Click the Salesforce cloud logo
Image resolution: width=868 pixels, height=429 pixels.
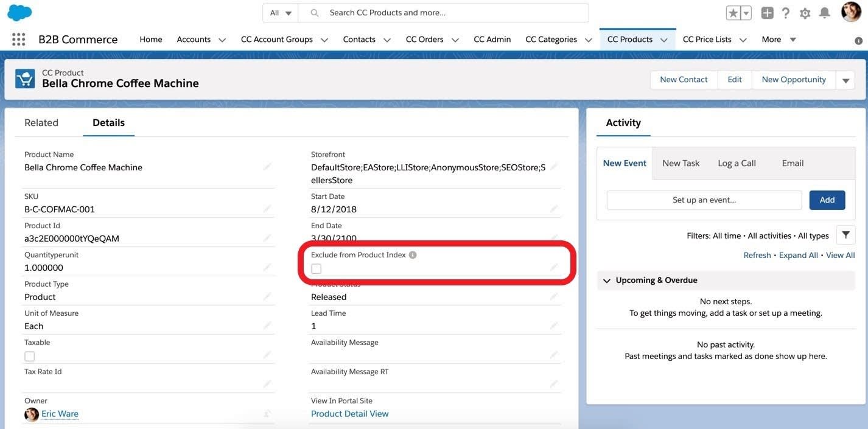20,12
